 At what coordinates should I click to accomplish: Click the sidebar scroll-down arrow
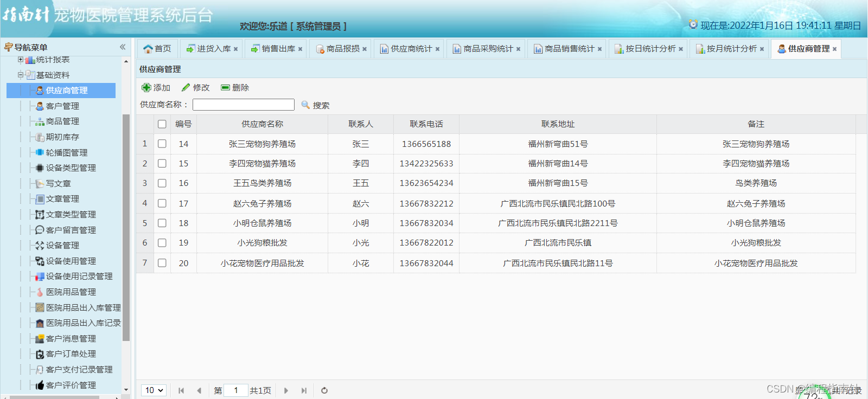(x=126, y=390)
